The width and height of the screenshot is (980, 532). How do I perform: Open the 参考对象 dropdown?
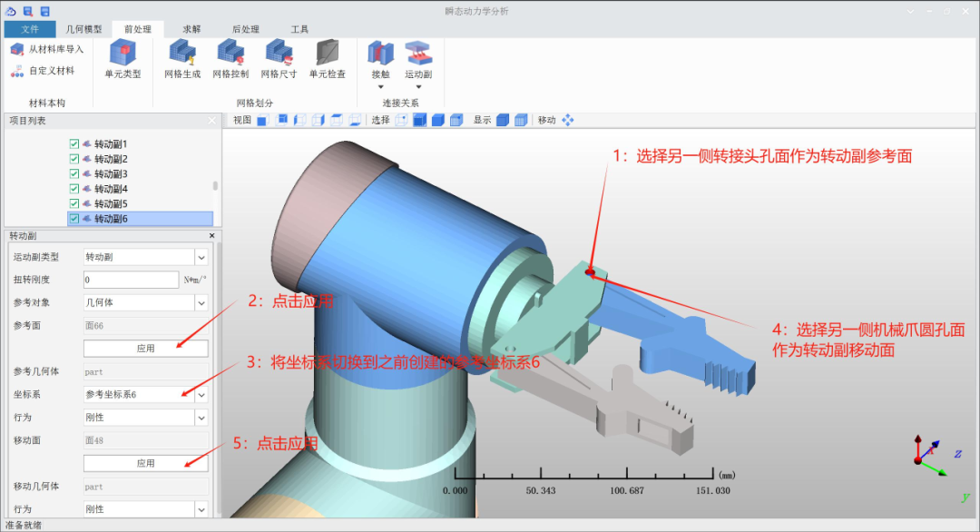pyautogui.click(x=201, y=302)
